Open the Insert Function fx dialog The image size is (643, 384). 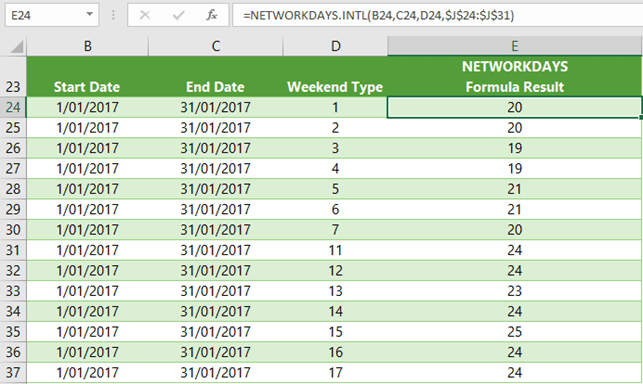pos(212,16)
